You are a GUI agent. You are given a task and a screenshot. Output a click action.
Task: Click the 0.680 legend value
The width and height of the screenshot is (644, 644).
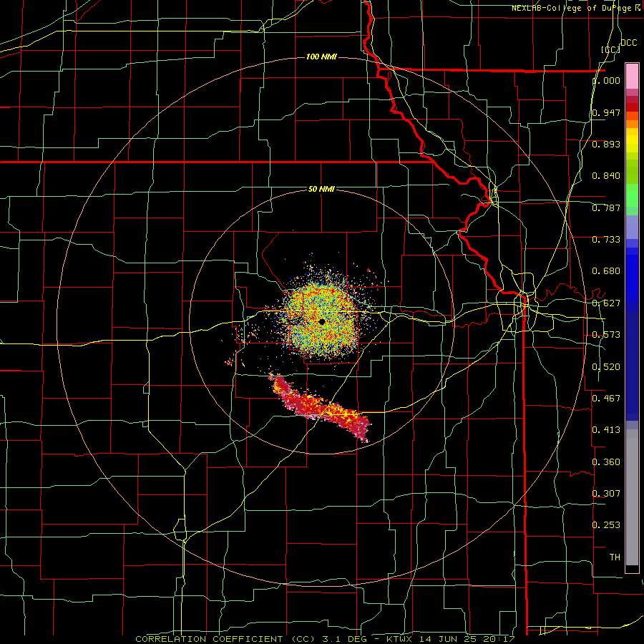click(606, 271)
